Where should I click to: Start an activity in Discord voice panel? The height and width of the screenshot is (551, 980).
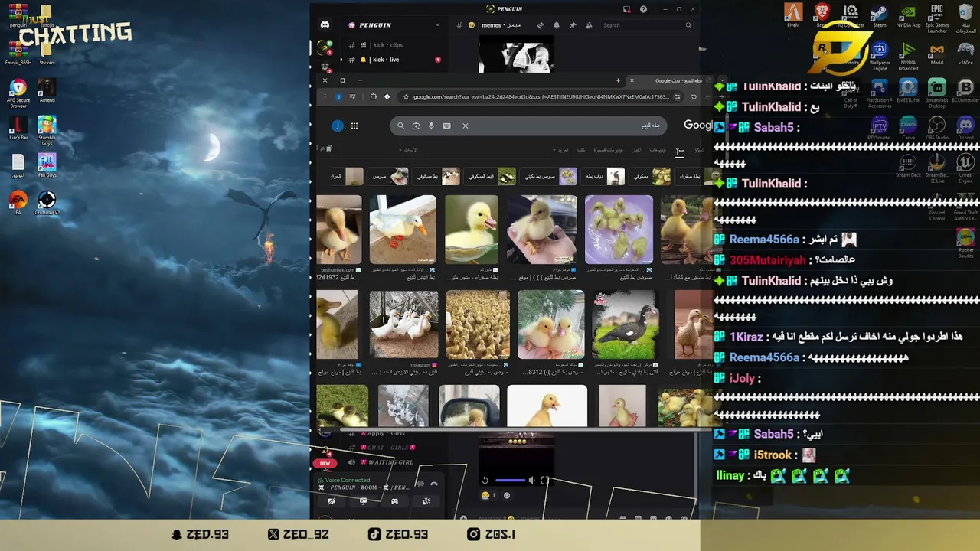(x=394, y=501)
